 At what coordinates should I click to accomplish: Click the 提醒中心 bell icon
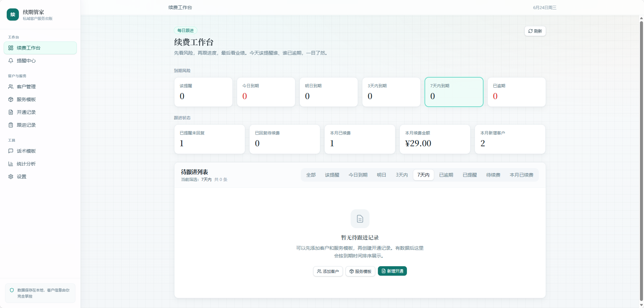[11, 61]
